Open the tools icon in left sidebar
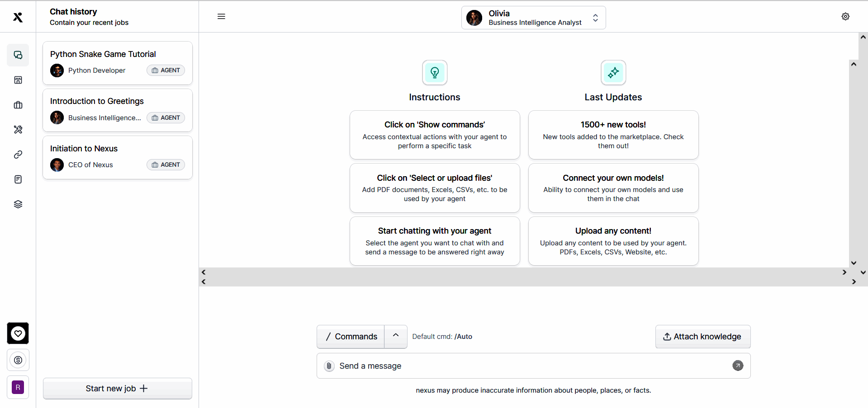868x408 pixels. point(18,130)
